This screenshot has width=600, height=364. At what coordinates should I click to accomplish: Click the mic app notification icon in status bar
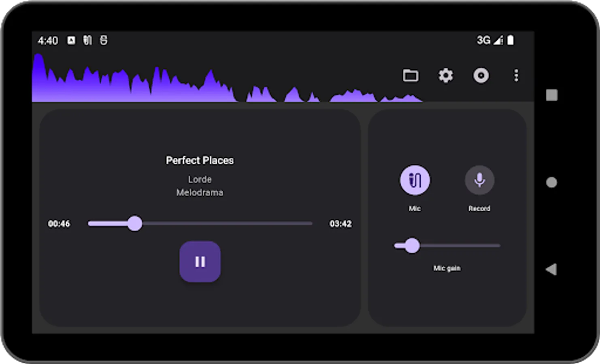pyautogui.click(x=87, y=40)
